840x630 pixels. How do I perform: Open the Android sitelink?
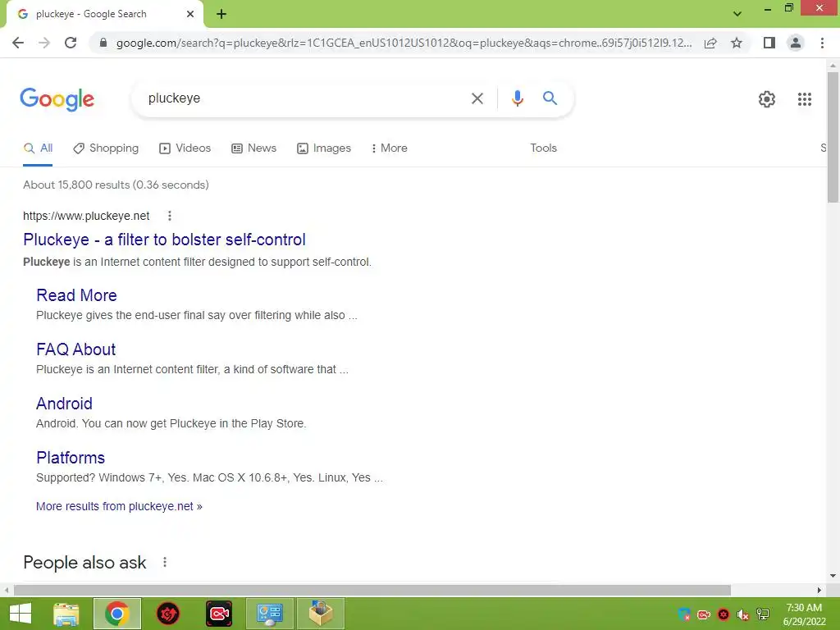click(x=64, y=404)
